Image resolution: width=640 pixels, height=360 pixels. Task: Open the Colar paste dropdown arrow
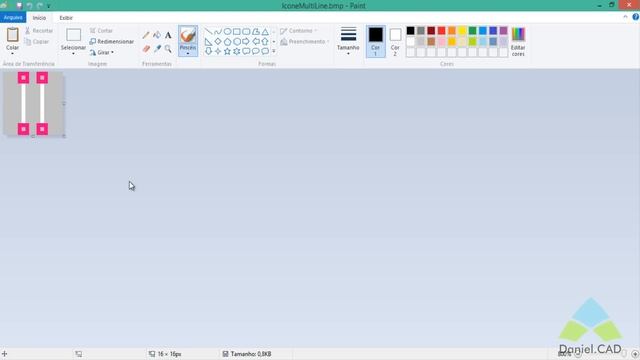coord(12,53)
